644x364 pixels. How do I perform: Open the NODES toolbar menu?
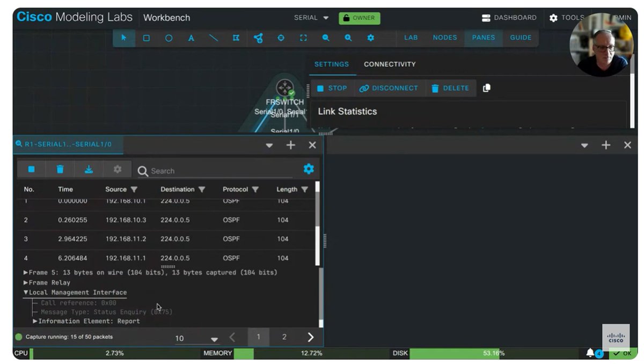coord(445,38)
